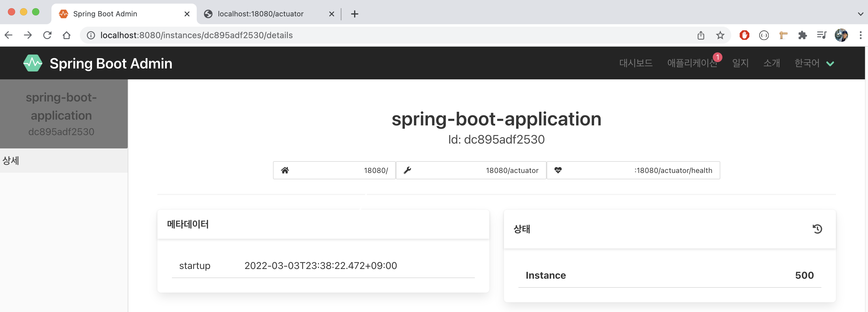Image resolution: width=868 pixels, height=312 pixels.
Task: Open the wrench 18080/actuator management URL
Action: (x=471, y=170)
